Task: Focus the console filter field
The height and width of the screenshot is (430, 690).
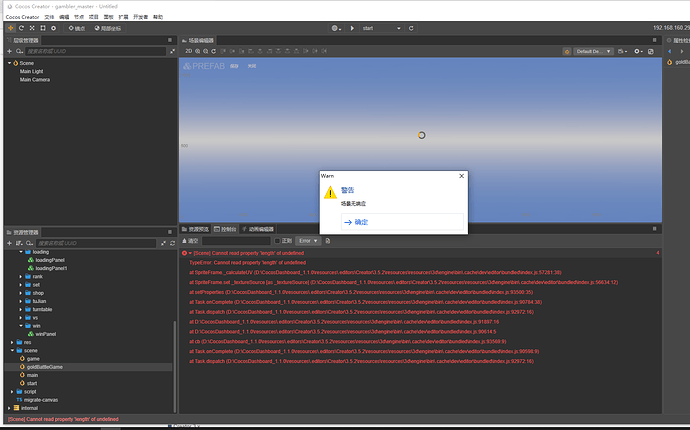Action: click(236, 241)
